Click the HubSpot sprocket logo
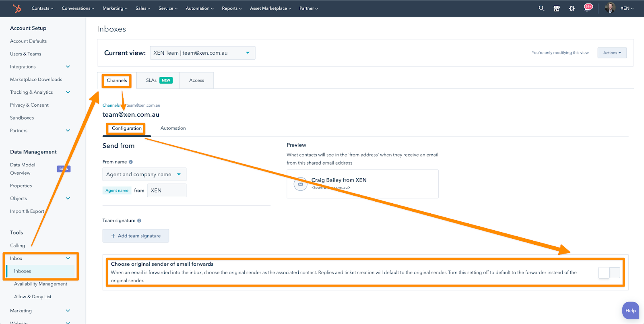This screenshot has width=644, height=324. point(17,8)
